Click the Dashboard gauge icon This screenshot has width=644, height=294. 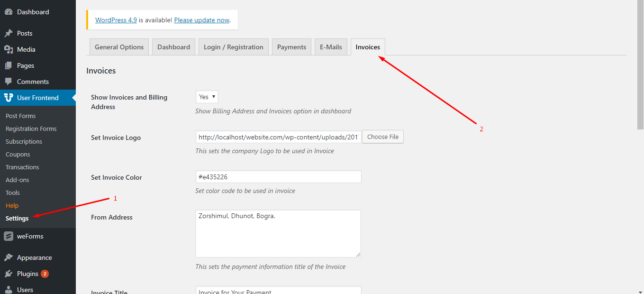(9, 12)
